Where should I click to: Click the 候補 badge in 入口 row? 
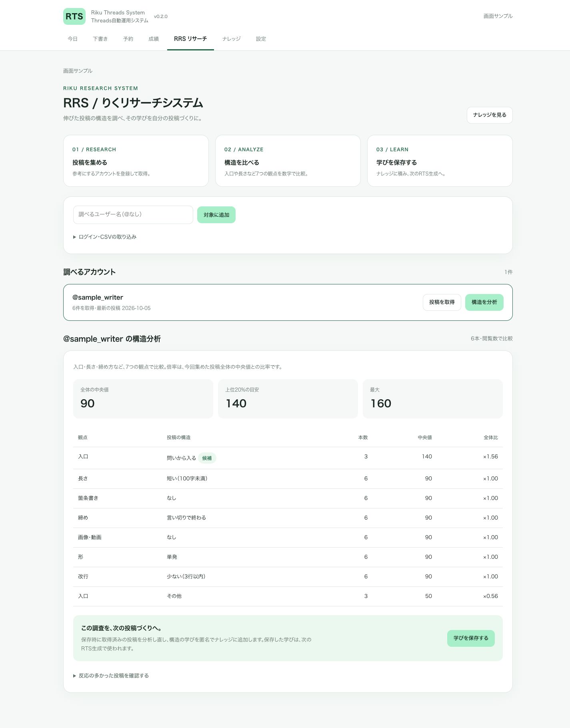point(207,458)
